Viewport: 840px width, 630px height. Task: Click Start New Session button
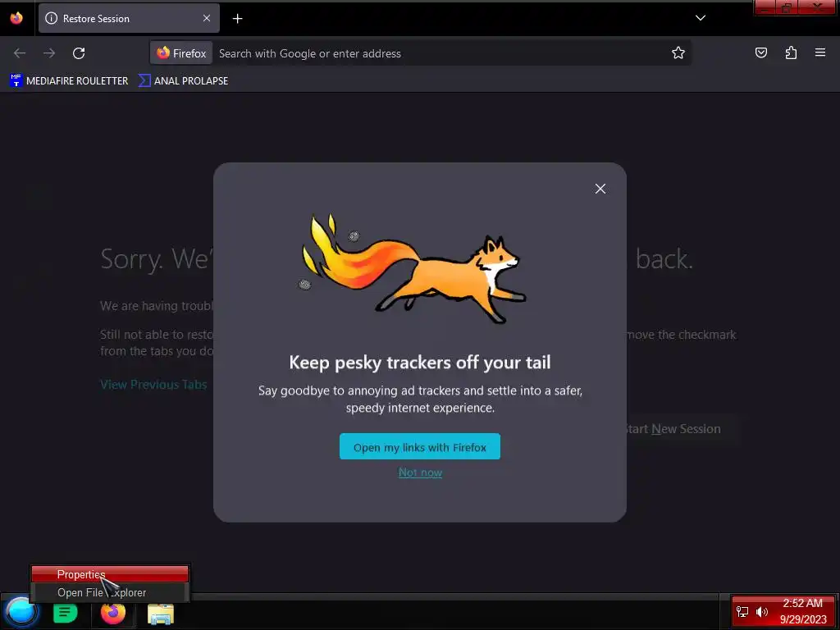tap(673, 429)
